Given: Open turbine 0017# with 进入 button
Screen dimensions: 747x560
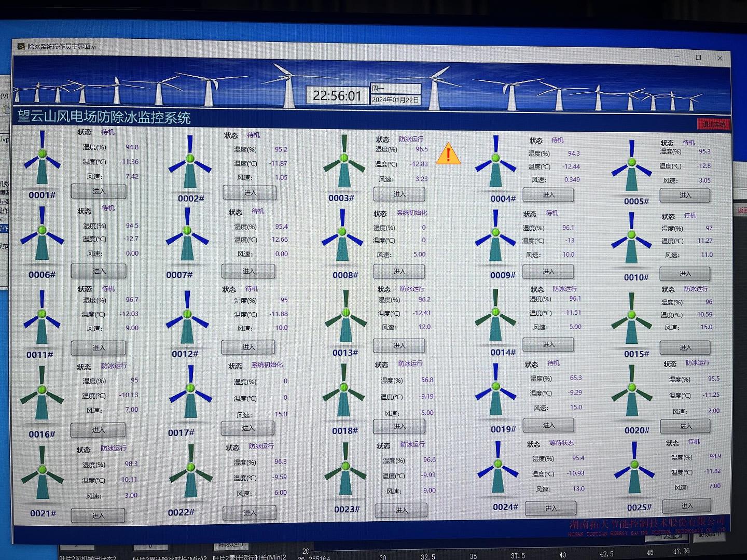Looking at the screenshot, I should [248, 428].
